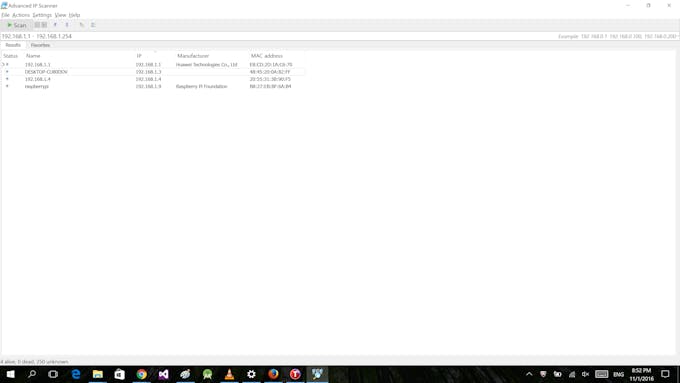The width and height of the screenshot is (680, 383).
Task: Open the Edge browser taskbar icon
Action: (x=76, y=374)
